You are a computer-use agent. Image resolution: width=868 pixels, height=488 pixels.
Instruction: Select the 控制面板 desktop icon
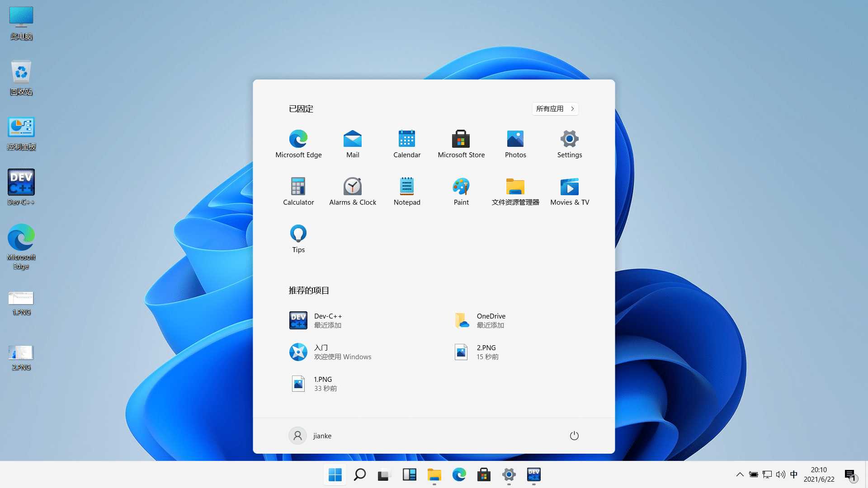click(x=21, y=134)
